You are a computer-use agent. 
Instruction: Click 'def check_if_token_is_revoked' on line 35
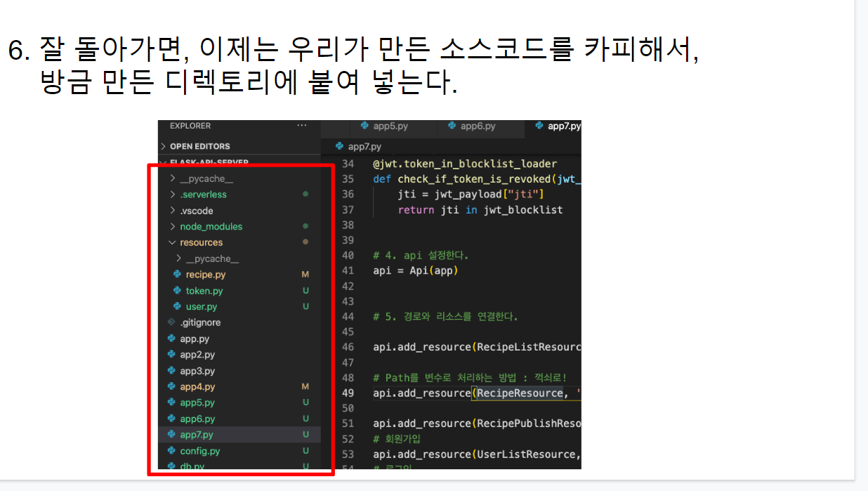pyautogui.click(x=464, y=179)
